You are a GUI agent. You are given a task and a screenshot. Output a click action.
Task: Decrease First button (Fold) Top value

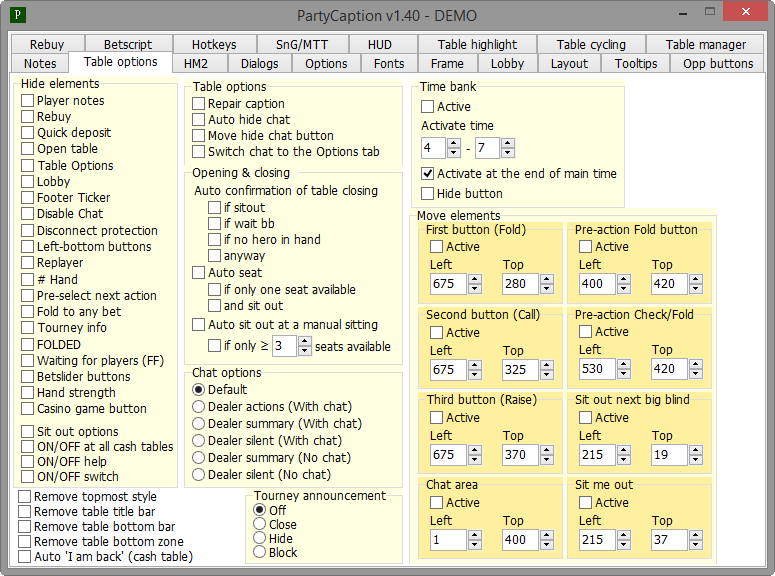tap(547, 289)
